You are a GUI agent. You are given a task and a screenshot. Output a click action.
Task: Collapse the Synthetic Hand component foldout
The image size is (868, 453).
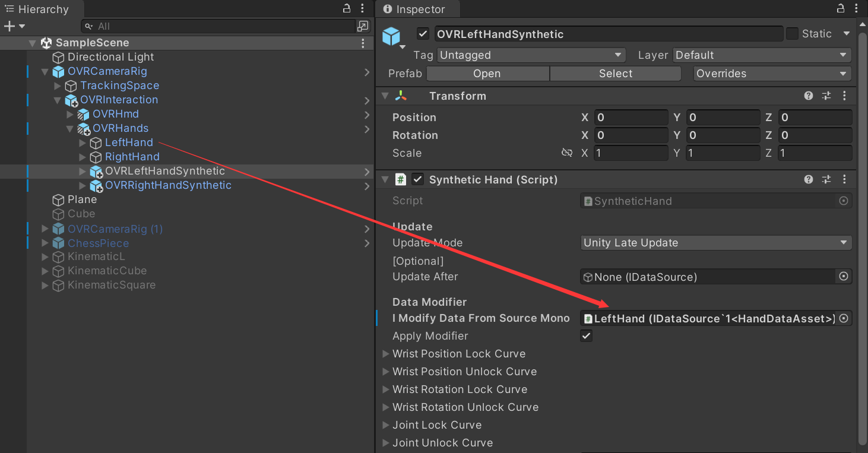[x=385, y=179]
